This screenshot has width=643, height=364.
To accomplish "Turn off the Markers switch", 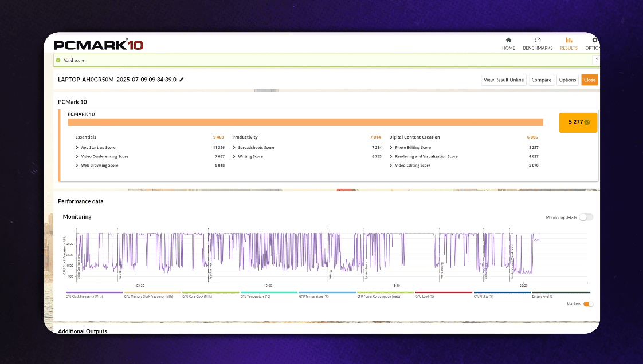I will pyautogui.click(x=589, y=304).
